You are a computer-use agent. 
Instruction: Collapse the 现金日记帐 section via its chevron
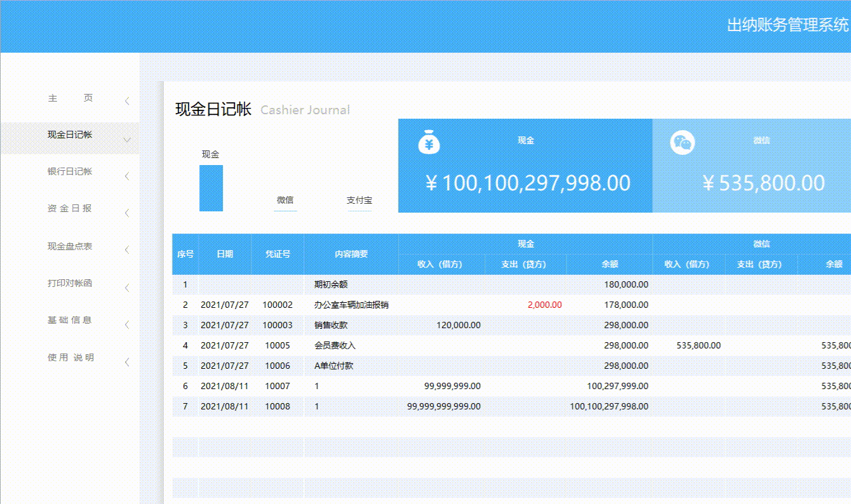(x=127, y=138)
